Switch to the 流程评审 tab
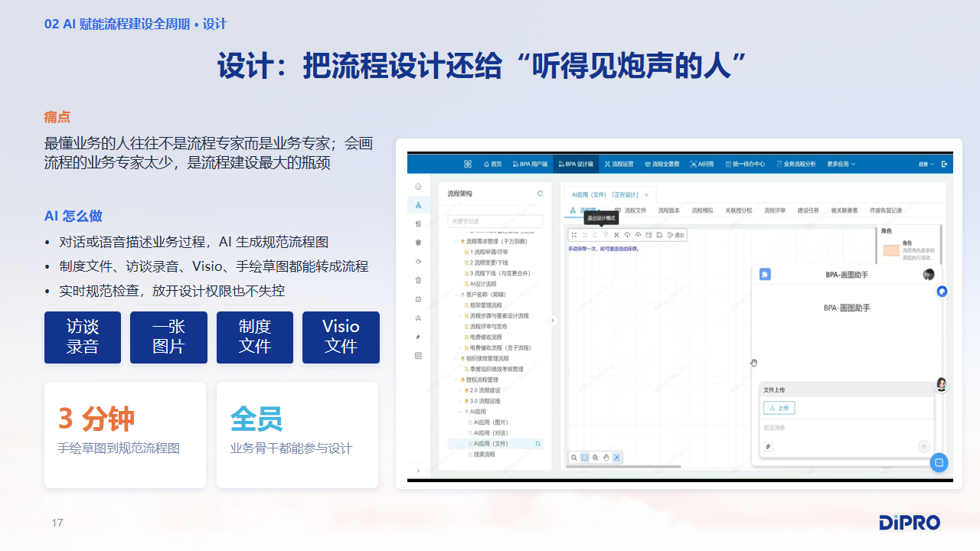Screen dimensions: 980x551 click(775, 210)
